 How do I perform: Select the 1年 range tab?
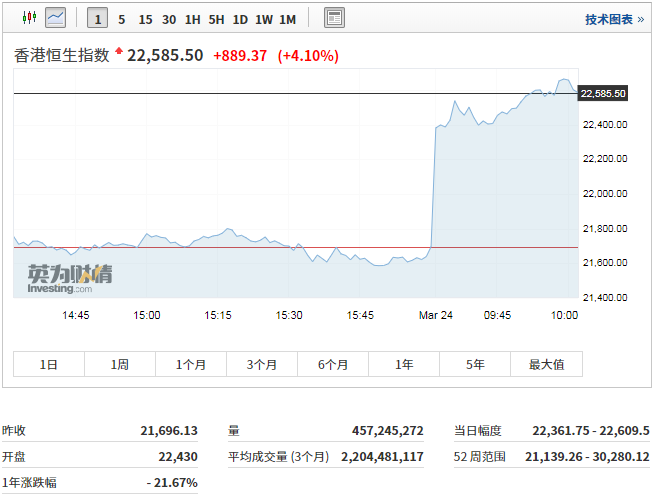pyautogui.click(x=404, y=365)
